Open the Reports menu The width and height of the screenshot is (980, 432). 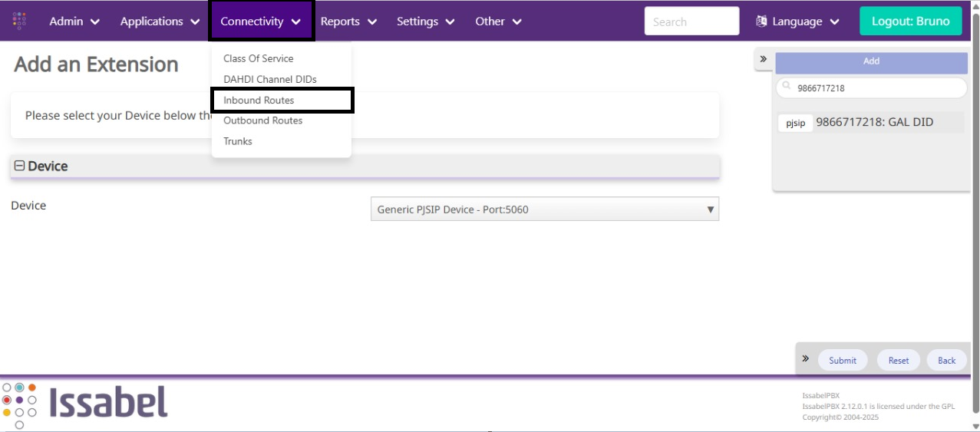click(348, 21)
